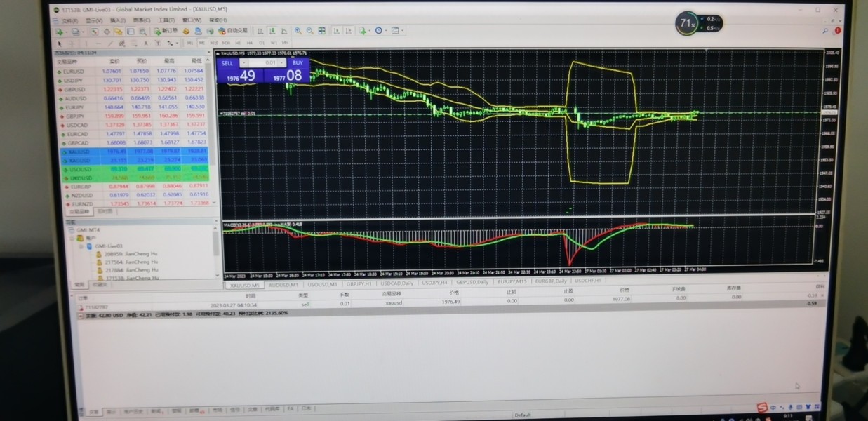The height and width of the screenshot is (421, 868).
Task: Select the bar chart style icon
Action: click(x=260, y=31)
